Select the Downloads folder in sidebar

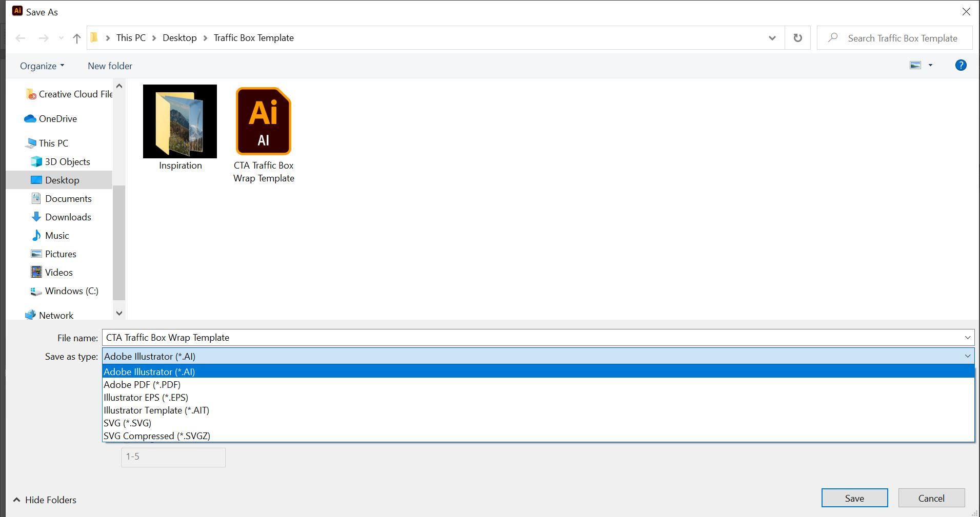[x=68, y=217]
